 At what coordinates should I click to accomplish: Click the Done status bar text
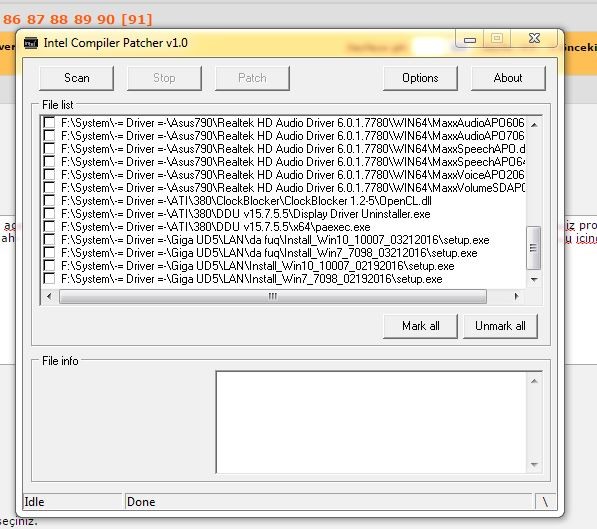click(141, 502)
